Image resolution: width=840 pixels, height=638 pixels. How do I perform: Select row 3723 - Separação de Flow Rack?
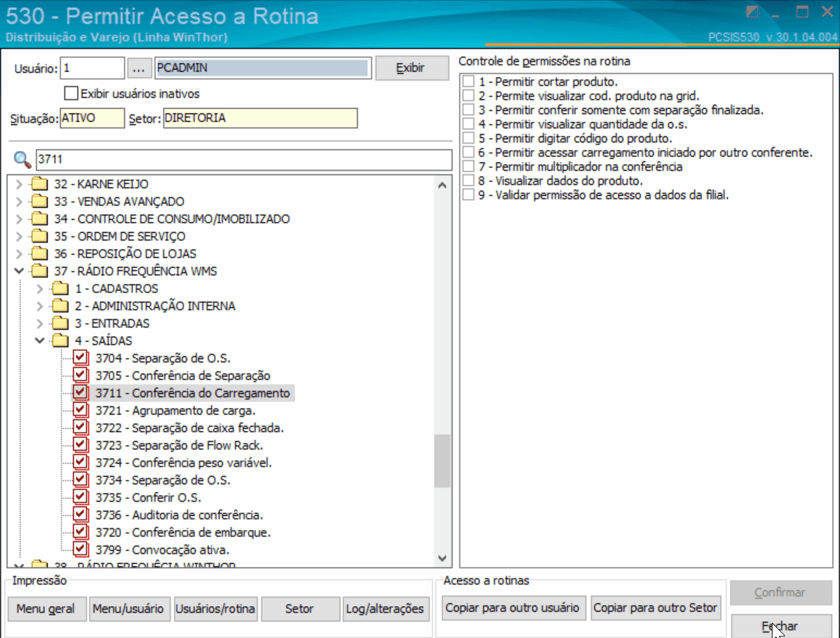[x=179, y=445]
